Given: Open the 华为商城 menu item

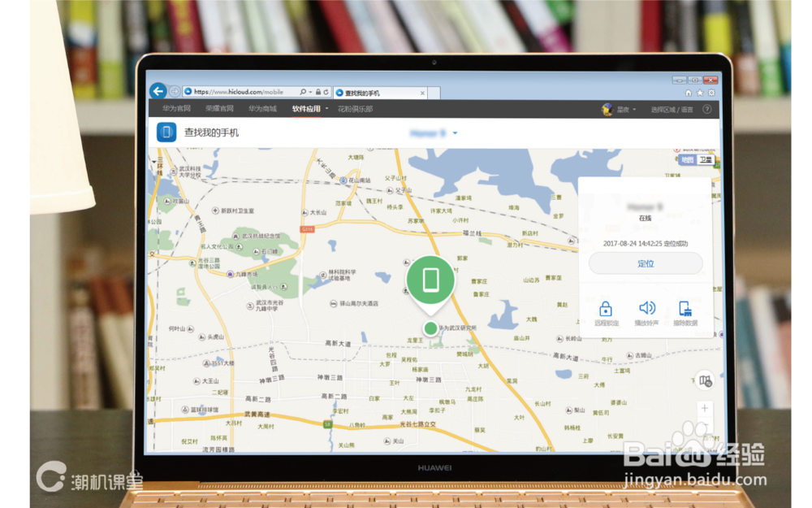Looking at the screenshot, I should pyautogui.click(x=262, y=109).
